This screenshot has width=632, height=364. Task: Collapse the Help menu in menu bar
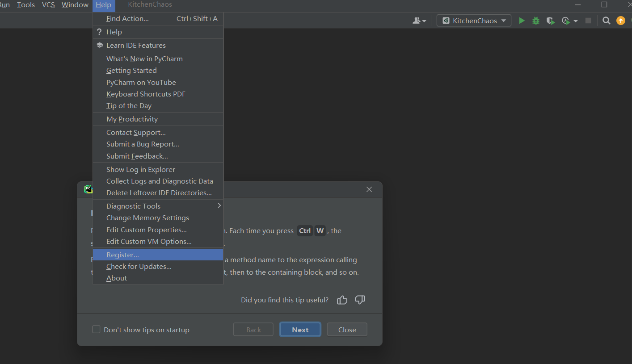pyautogui.click(x=104, y=5)
